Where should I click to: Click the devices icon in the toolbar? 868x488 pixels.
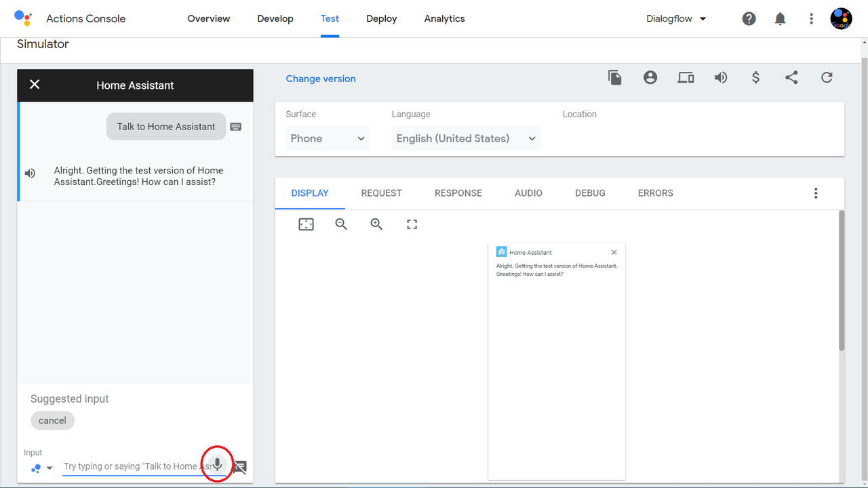pyautogui.click(x=686, y=78)
